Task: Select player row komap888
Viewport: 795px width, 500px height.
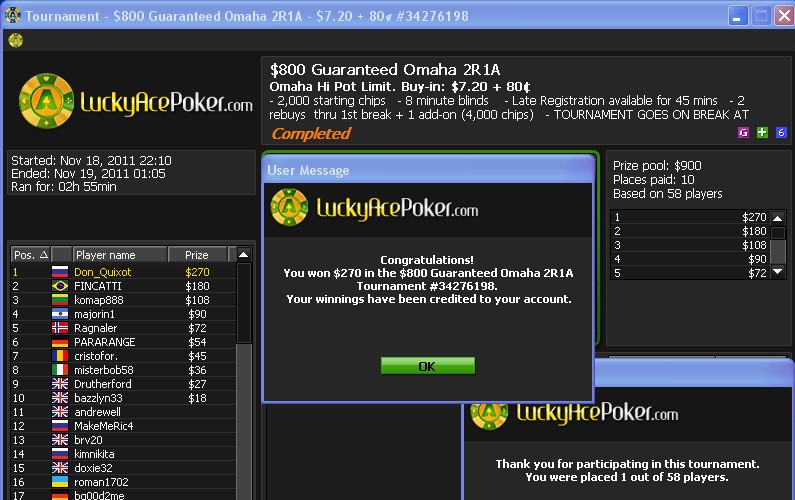Action: [x=123, y=300]
